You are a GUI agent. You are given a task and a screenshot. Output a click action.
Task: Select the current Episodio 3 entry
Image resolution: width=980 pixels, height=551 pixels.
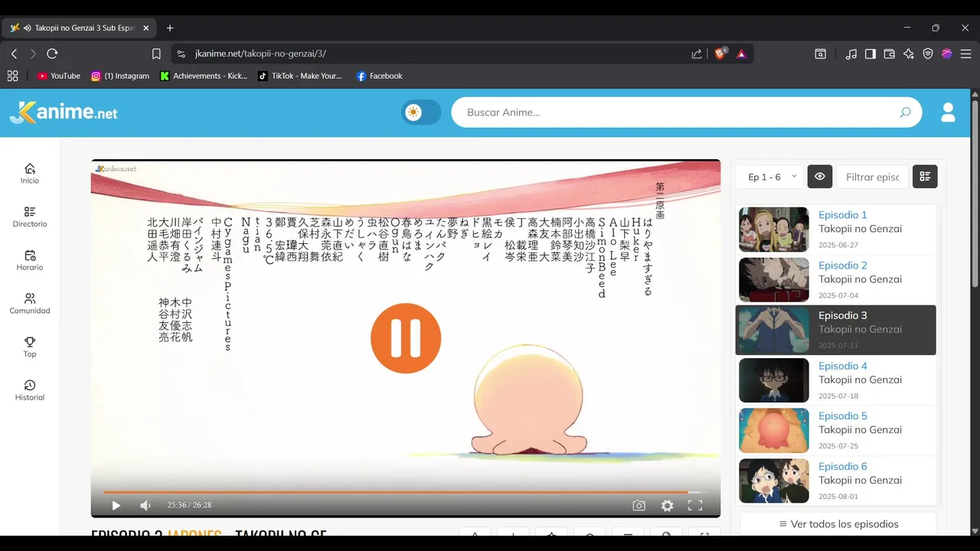pos(836,330)
